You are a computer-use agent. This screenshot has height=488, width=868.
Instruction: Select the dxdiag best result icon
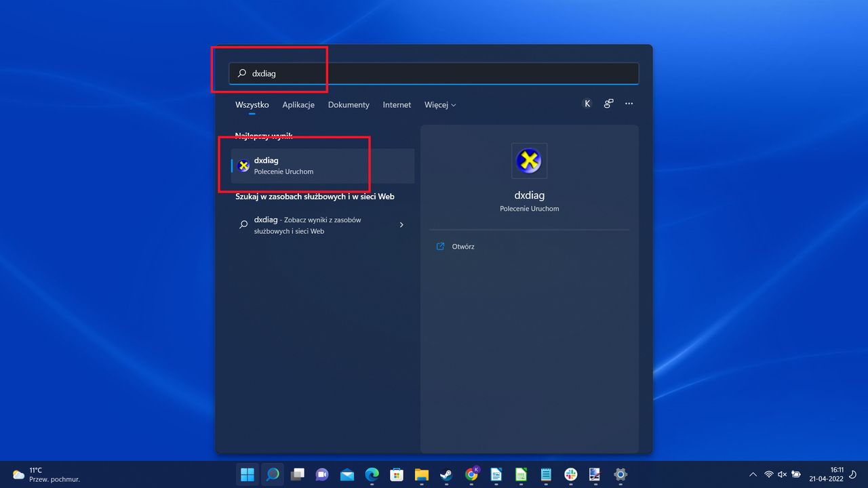tap(243, 165)
